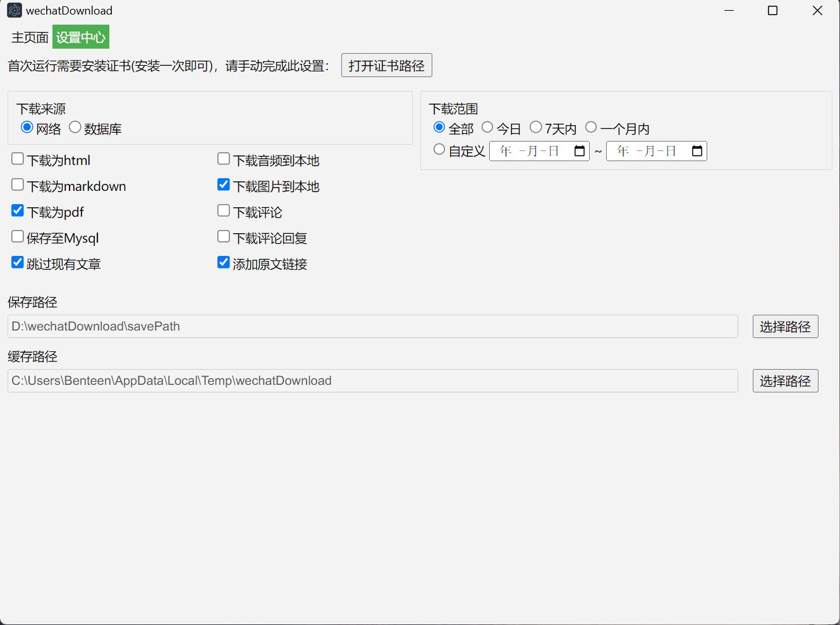This screenshot has height=625, width=840.
Task: Uncheck 跳过现有文章 option
Action: point(18,262)
